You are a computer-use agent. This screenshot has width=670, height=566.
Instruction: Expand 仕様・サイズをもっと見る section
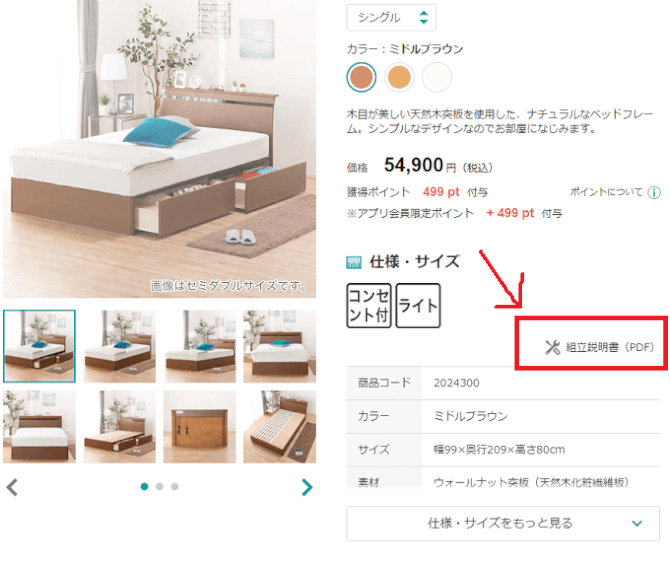pyautogui.click(x=503, y=523)
